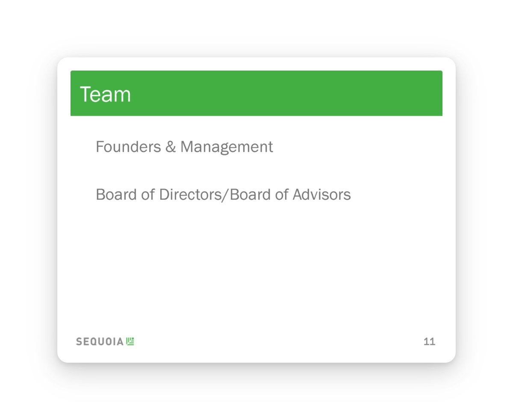513x420 pixels.
Task: Click the word "Directors" in the second line
Action: click(x=194, y=195)
